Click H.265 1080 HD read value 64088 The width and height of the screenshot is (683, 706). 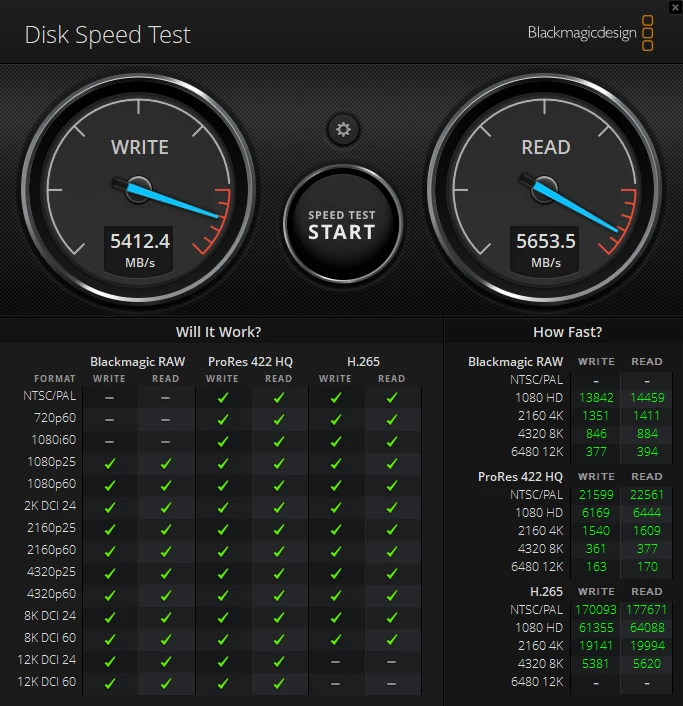coord(647,628)
